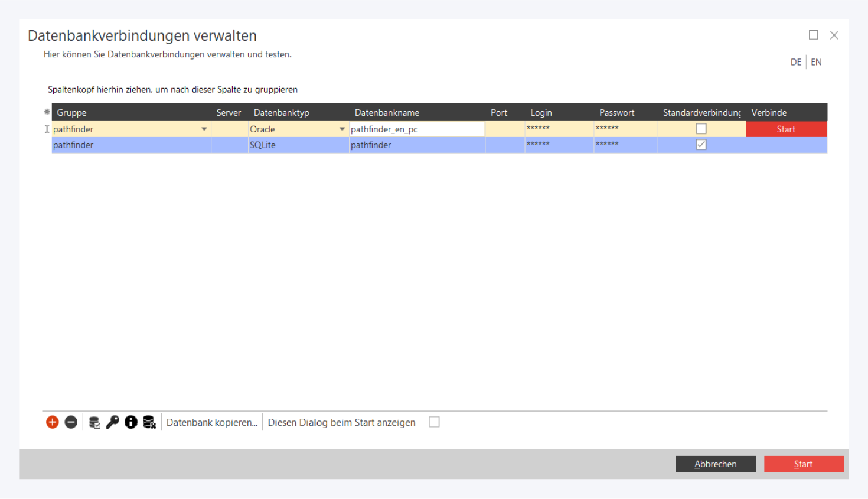Open the Gruppe dropdown for pathfinder

(x=204, y=128)
